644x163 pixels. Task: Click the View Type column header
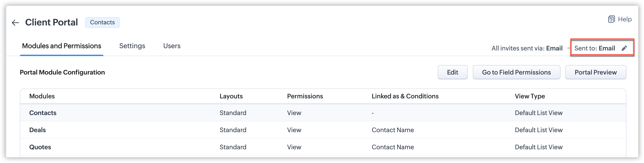[x=530, y=96]
